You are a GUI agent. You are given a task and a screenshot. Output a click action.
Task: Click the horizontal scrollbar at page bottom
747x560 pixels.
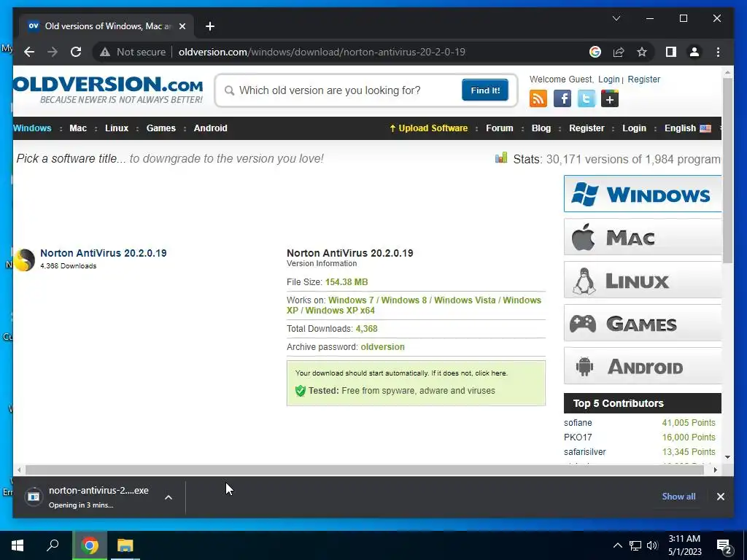(365, 470)
